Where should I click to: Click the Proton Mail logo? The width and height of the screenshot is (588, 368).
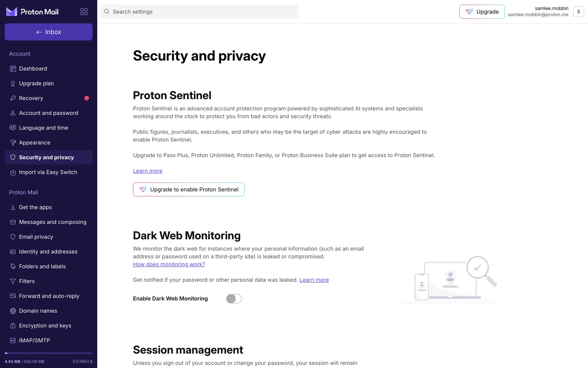[x=32, y=12]
